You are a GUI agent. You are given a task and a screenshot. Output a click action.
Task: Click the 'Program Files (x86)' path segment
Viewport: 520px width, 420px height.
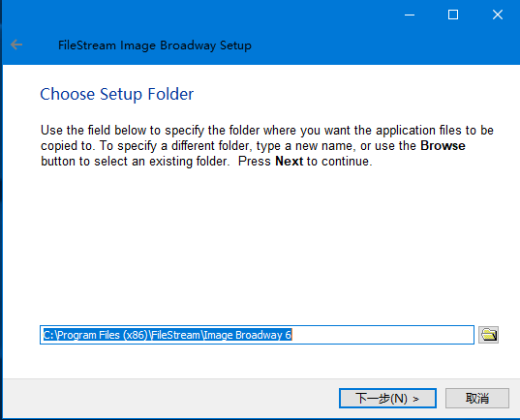(x=103, y=335)
